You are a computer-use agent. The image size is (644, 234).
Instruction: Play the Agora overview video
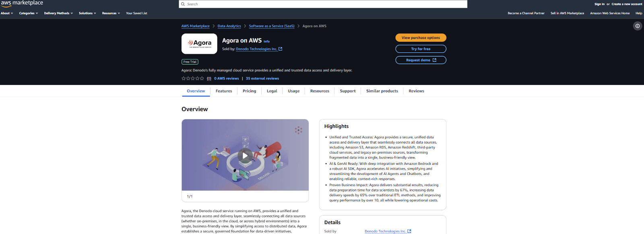click(245, 156)
